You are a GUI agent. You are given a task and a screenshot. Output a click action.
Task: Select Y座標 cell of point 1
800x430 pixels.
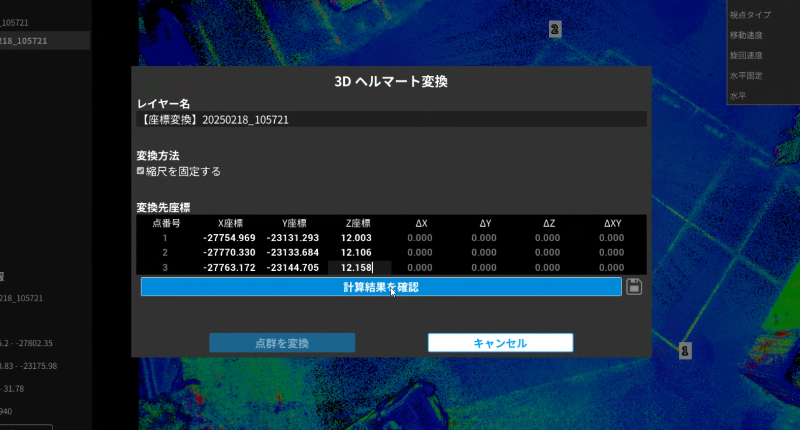[x=293, y=238]
